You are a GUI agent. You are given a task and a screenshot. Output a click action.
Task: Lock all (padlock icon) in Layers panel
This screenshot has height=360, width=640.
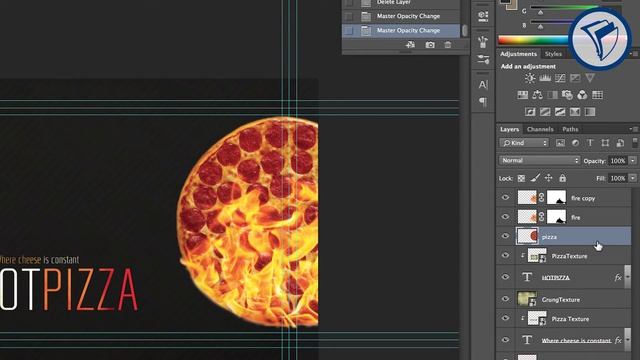562,178
